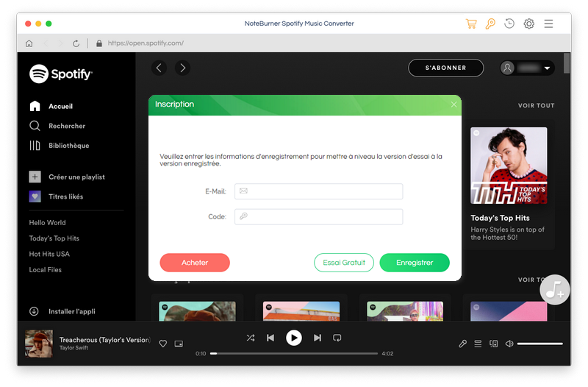Go forward using the Spotify right arrow
The image size is (588, 387).
(182, 68)
